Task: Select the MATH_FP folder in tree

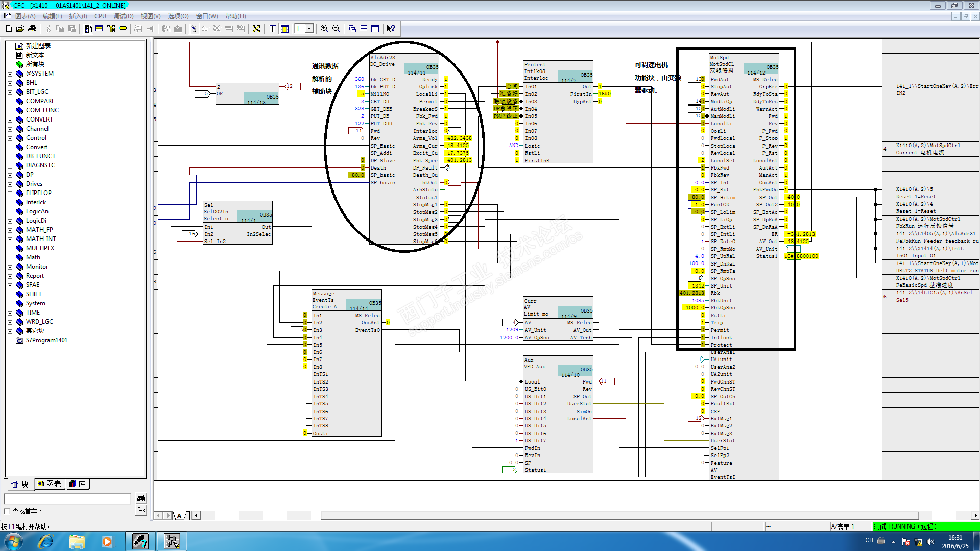Action: [x=39, y=230]
